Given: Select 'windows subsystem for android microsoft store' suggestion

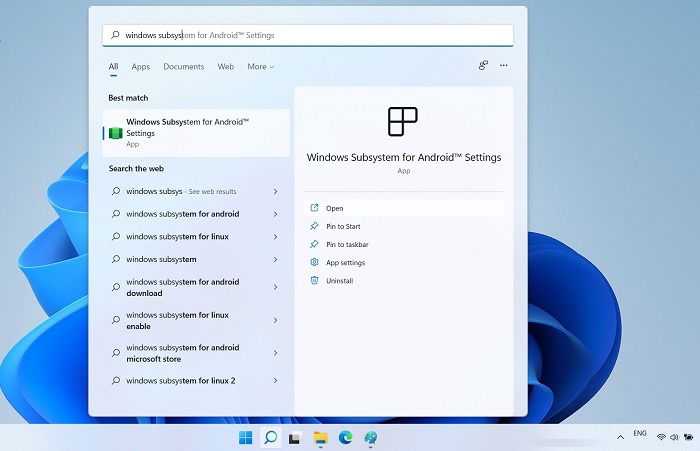Looking at the screenshot, I should [x=196, y=353].
